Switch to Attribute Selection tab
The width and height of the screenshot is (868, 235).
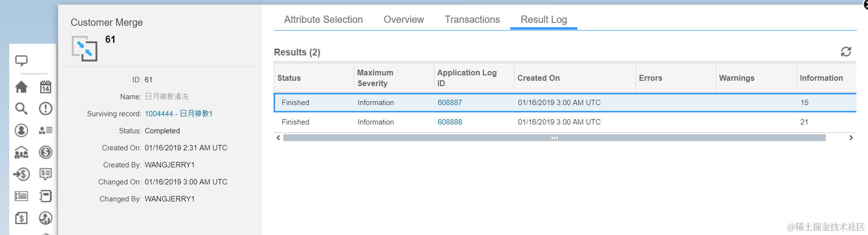(x=323, y=19)
